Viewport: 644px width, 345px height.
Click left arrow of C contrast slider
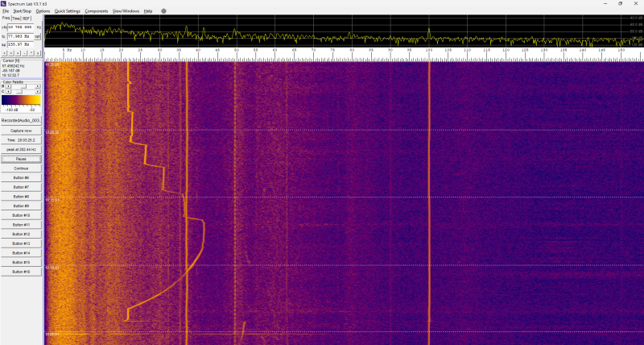point(8,92)
